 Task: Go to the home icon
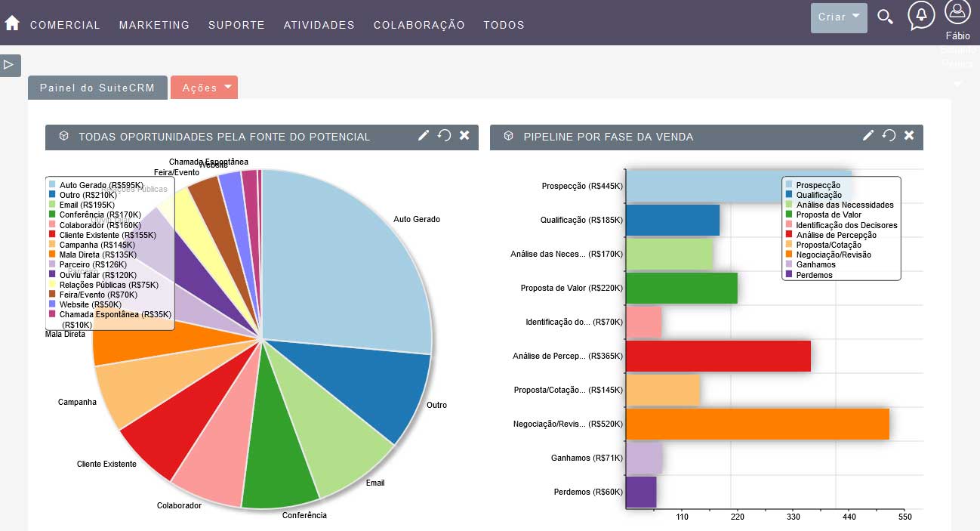pos(12,23)
